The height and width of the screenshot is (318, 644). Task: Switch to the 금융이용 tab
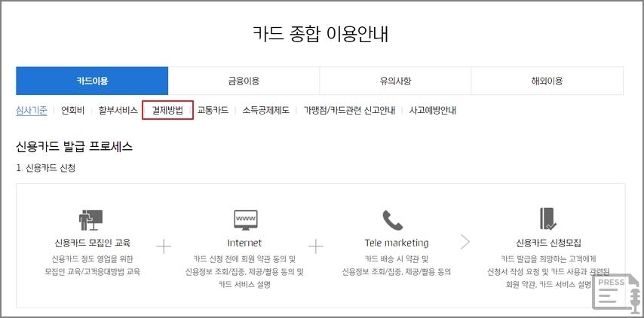click(x=244, y=81)
